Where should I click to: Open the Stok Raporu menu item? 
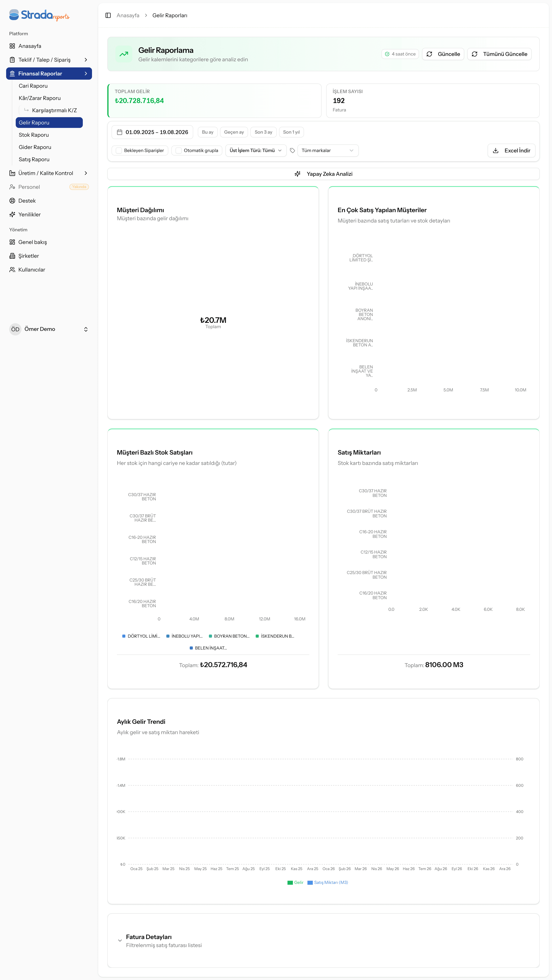34,135
